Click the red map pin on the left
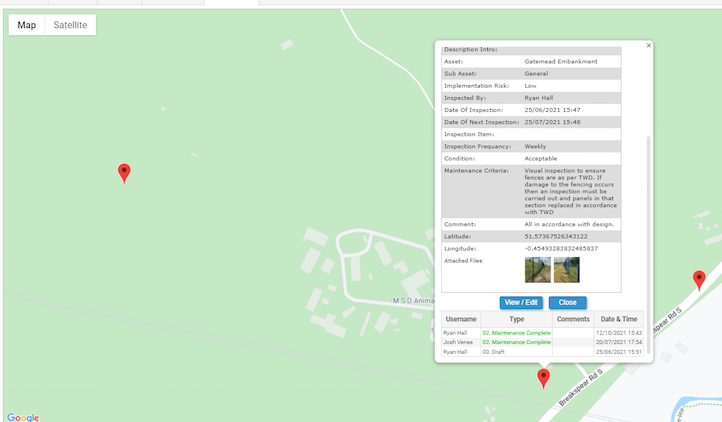This screenshot has height=422, width=722. pos(124,172)
